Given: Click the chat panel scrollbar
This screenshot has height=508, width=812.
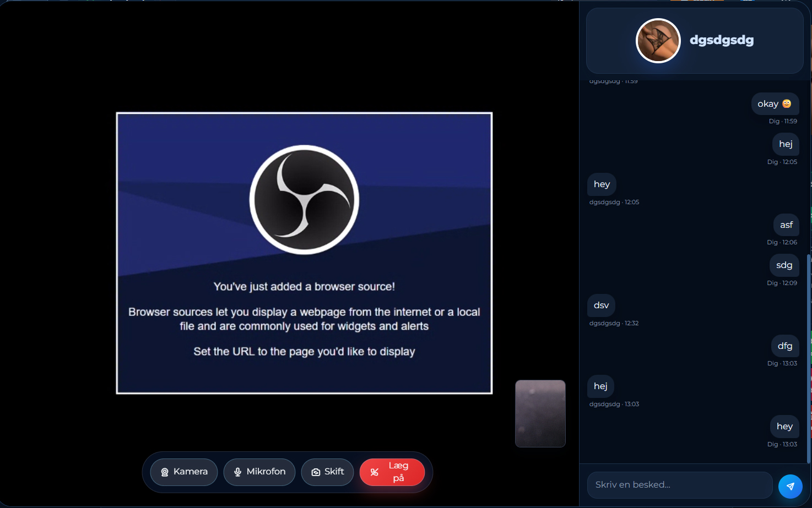Looking at the screenshot, I should pos(809,358).
